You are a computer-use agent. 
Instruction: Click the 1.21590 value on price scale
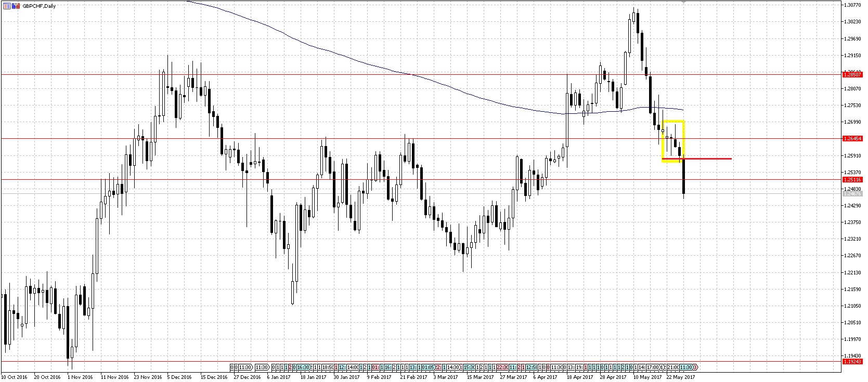point(853,289)
